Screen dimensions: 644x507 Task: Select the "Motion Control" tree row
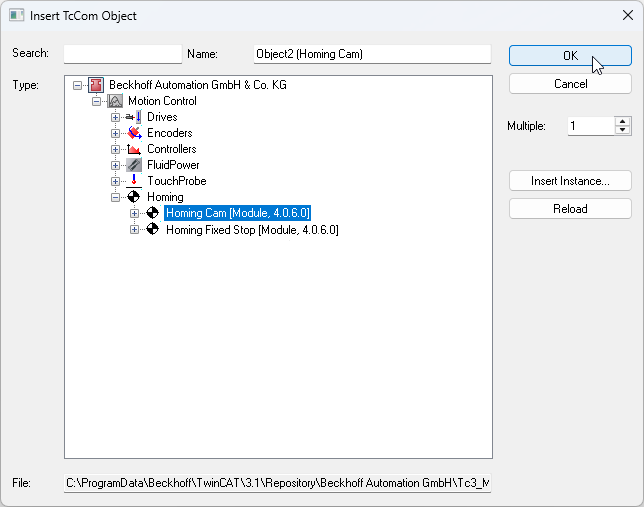(162, 101)
